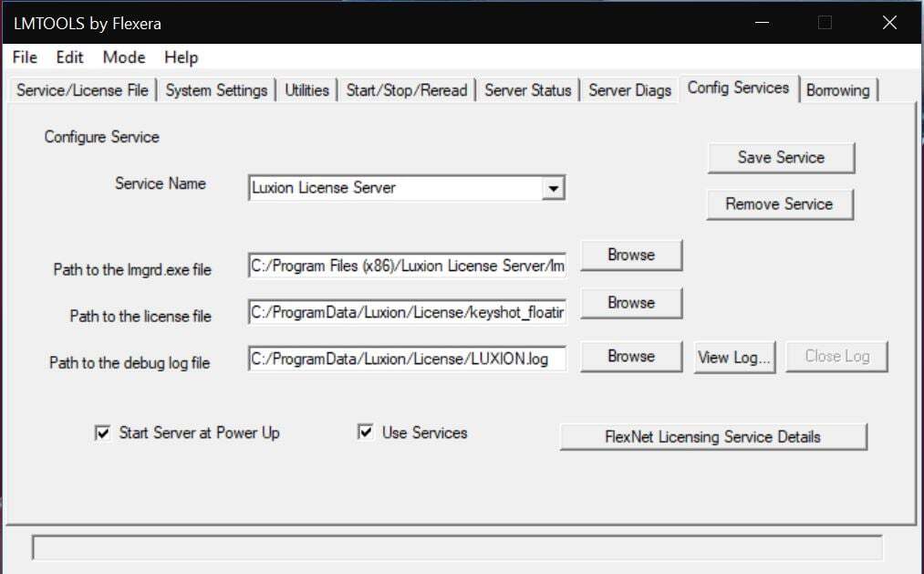Browse for the lmgrd.exe file
Screen dimensions: 924x574
[631, 256]
